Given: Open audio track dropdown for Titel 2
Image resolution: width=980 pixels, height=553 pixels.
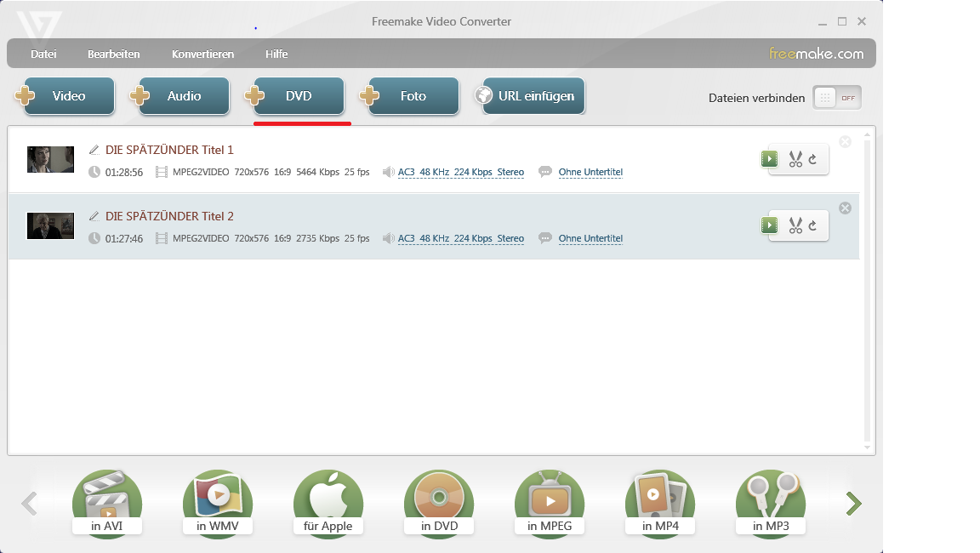Looking at the screenshot, I should pos(460,239).
